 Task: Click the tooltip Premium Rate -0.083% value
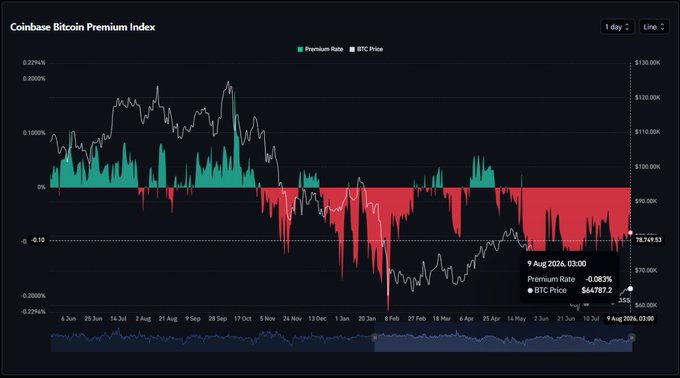(x=598, y=279)
